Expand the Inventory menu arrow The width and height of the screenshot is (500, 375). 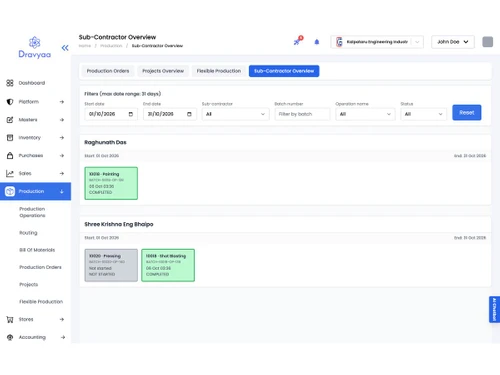pos(62,137)
